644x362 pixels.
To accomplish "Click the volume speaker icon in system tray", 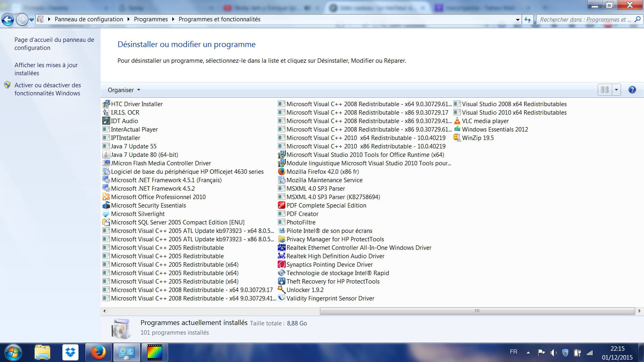I will click(553, 353).
